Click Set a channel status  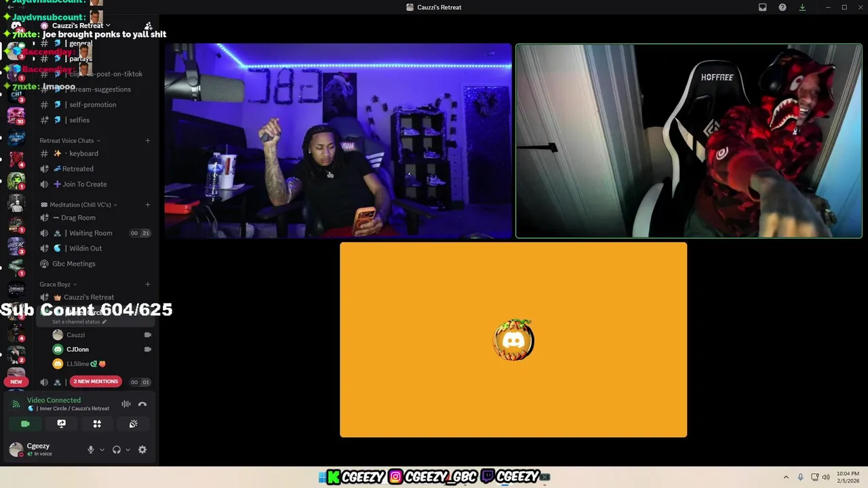(78, 322)
